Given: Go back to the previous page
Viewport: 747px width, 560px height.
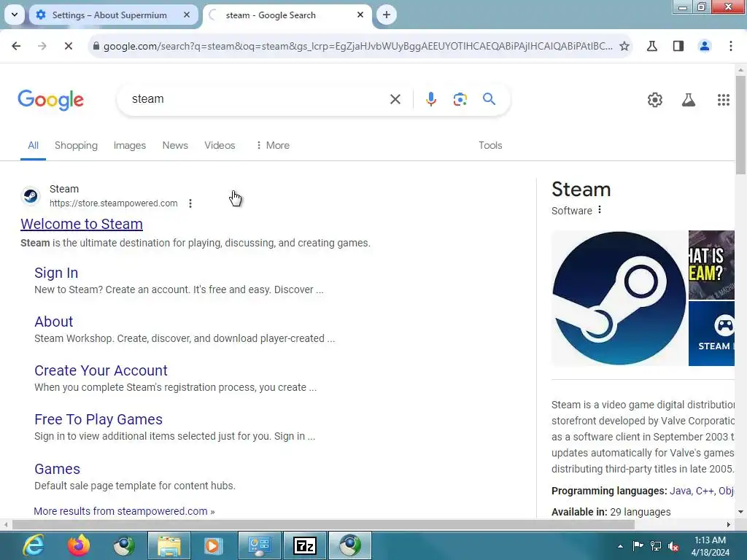Looking at the screenshot, I should tap(16, 46).
